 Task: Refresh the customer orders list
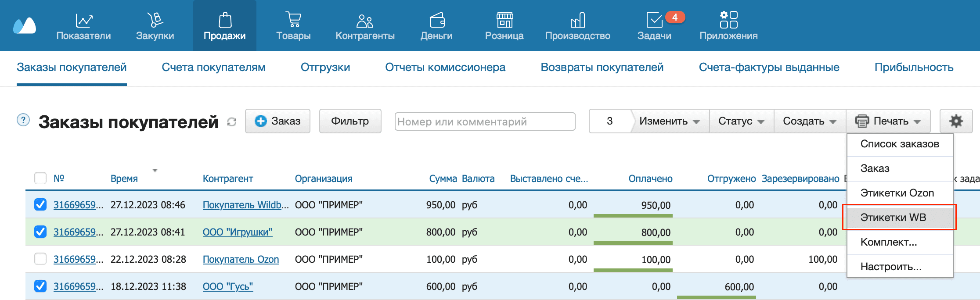click(x=232, y=122)
